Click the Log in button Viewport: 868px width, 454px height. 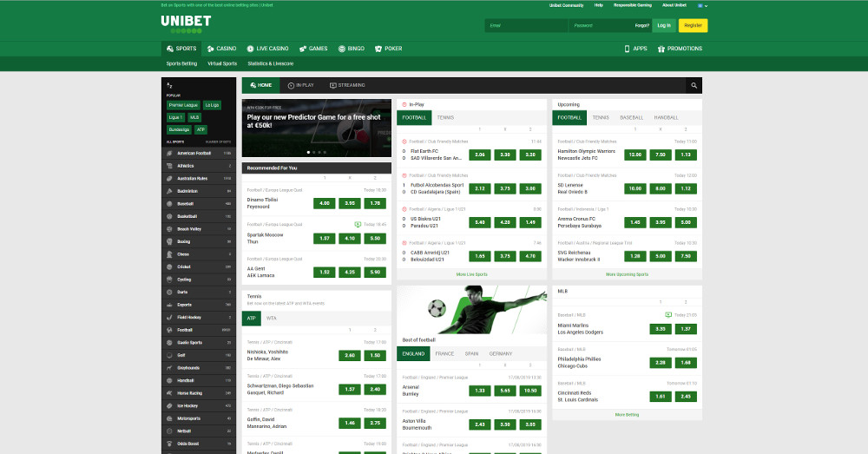pyautogui.click(x=664, y=25)
